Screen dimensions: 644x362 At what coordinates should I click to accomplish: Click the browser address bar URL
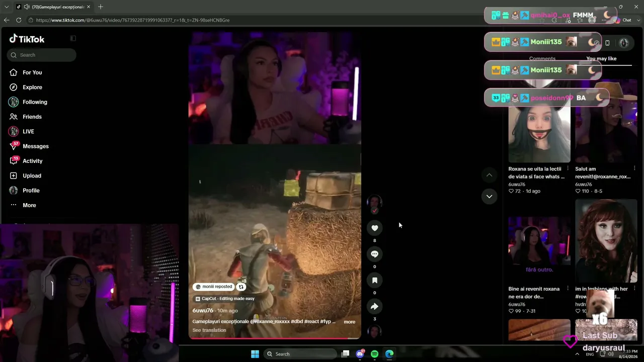click(x=133, y=20)
